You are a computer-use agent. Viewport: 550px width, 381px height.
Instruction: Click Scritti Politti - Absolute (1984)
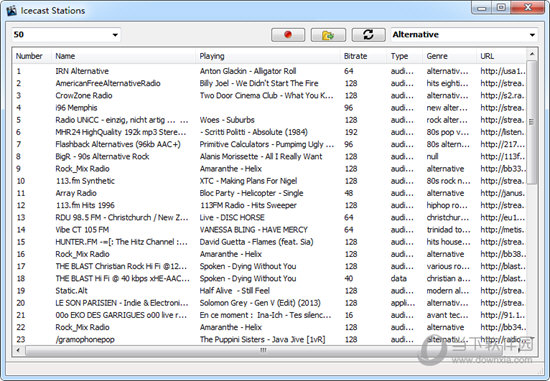pos(254,132)
